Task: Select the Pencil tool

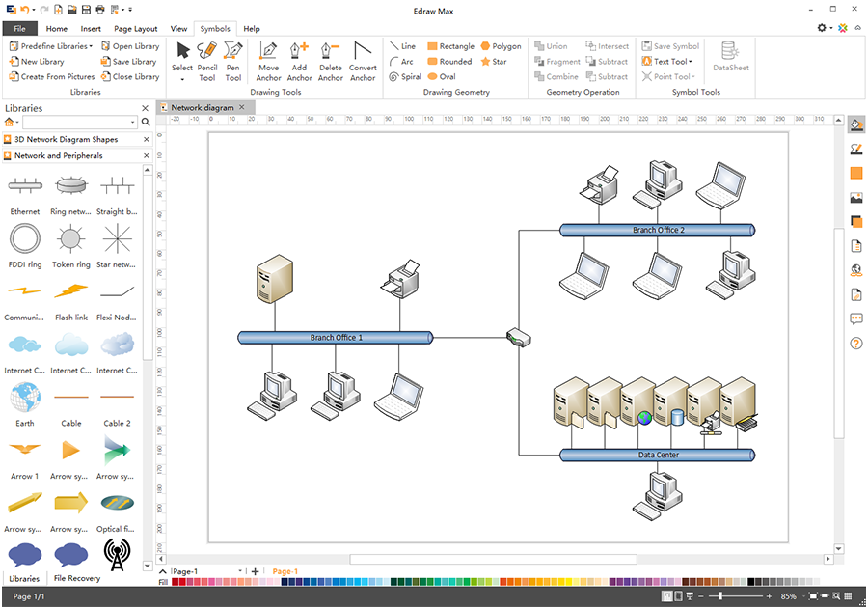Action: pos(206,58)
